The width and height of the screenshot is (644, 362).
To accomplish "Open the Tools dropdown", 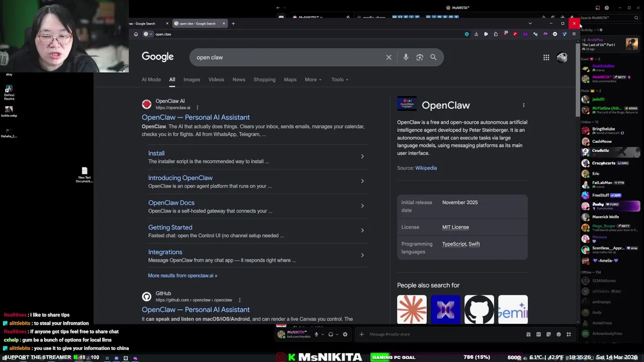I will pyautogui.click(x=340, y=79).
